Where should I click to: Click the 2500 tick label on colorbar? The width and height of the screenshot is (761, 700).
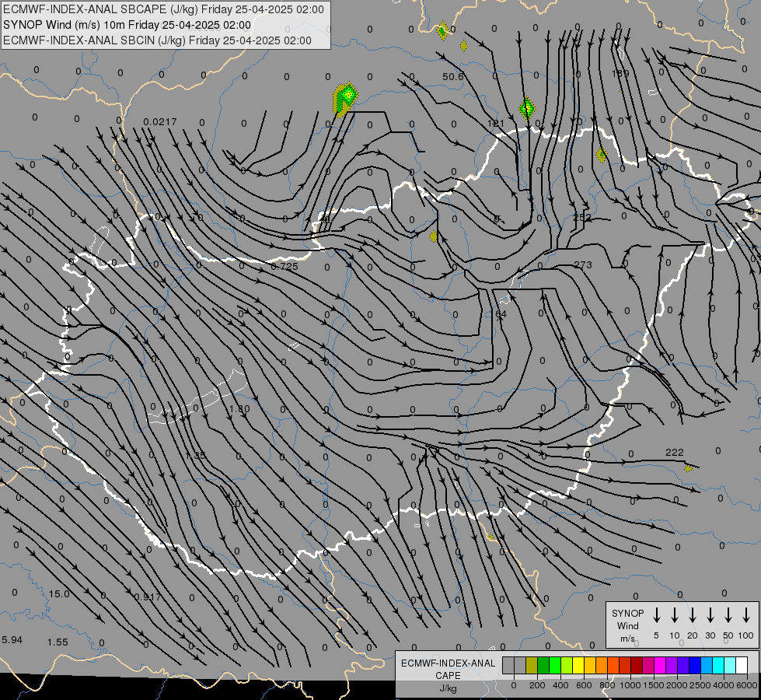point(700,685)
